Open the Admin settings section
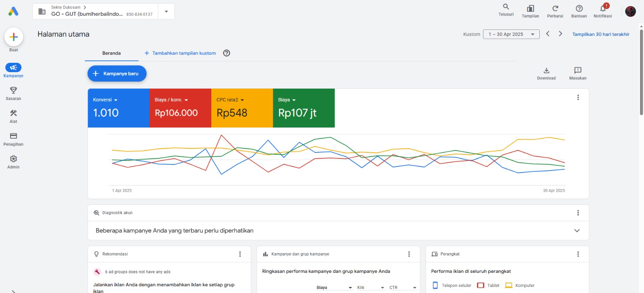 13,162
